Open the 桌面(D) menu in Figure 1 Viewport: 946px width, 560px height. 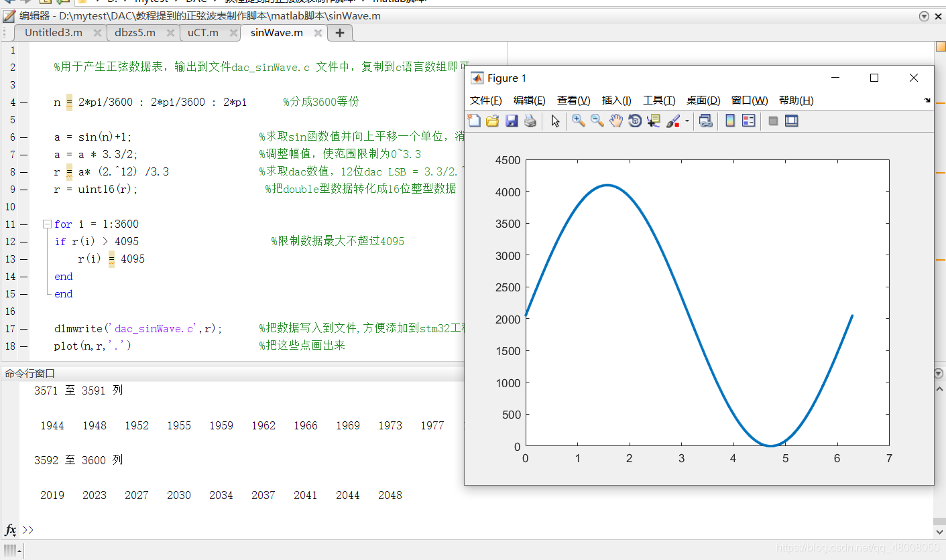703,100
